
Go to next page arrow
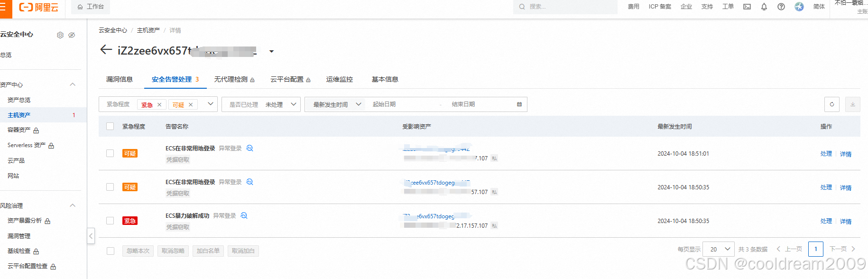pyautogui.click(x=853, y=249)
